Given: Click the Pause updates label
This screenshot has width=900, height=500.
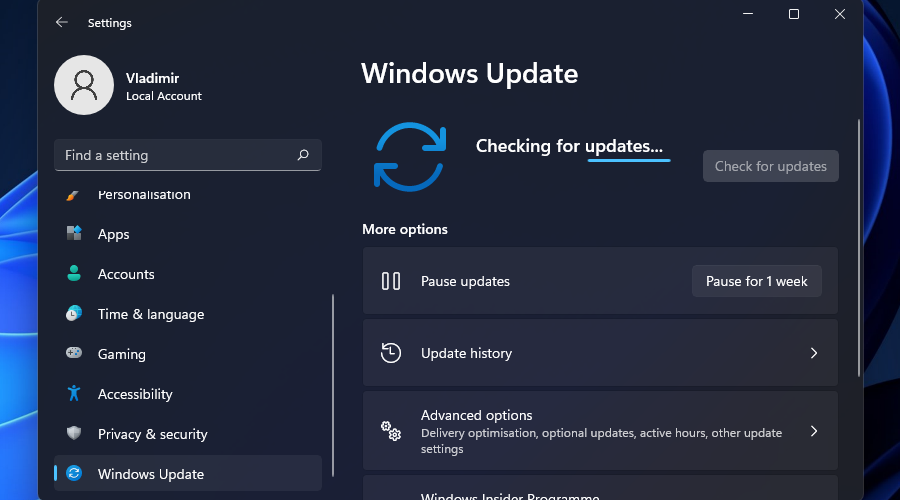Looking at the screenshot, I should 465,281.
